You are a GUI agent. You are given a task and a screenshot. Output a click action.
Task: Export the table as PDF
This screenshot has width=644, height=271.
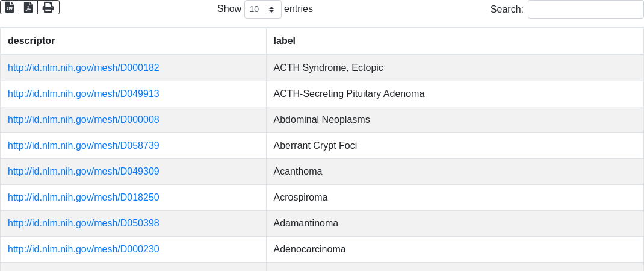(28, 7)
